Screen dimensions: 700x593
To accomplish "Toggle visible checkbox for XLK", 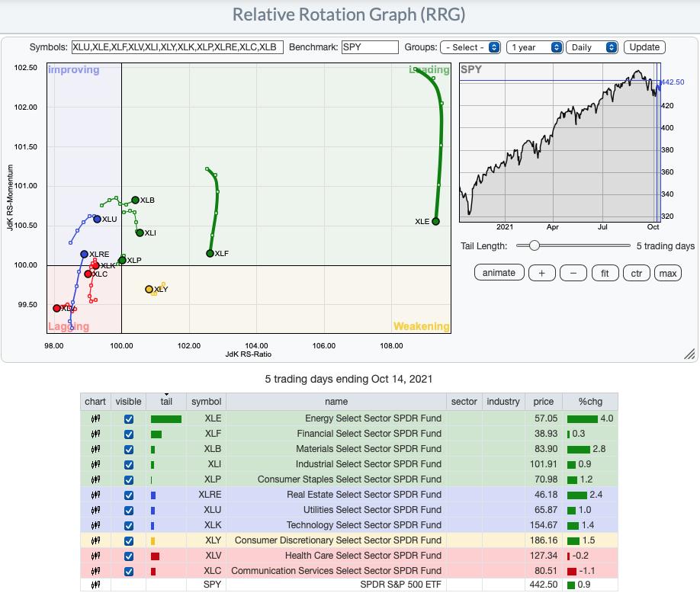I will (129, 526).
